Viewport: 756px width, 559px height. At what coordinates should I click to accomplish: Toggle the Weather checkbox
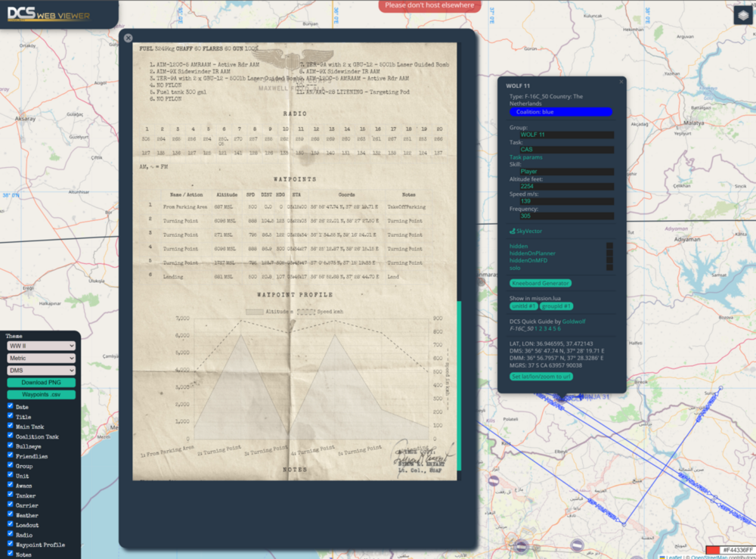(x=10, y=514)
